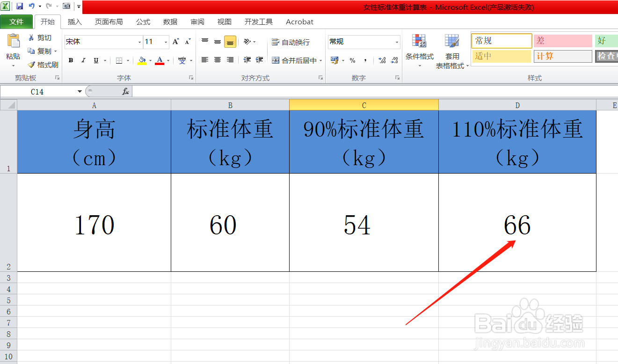Center text horizontally
The height and width of the screenshot is (364, 618).
click(218, 60)
